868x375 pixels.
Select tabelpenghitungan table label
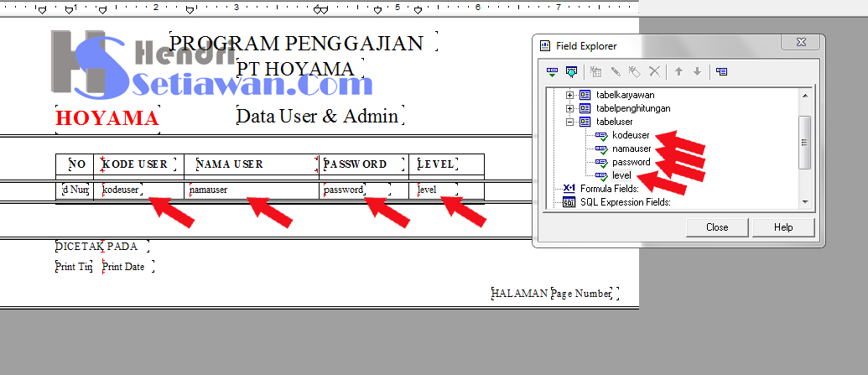633,108
